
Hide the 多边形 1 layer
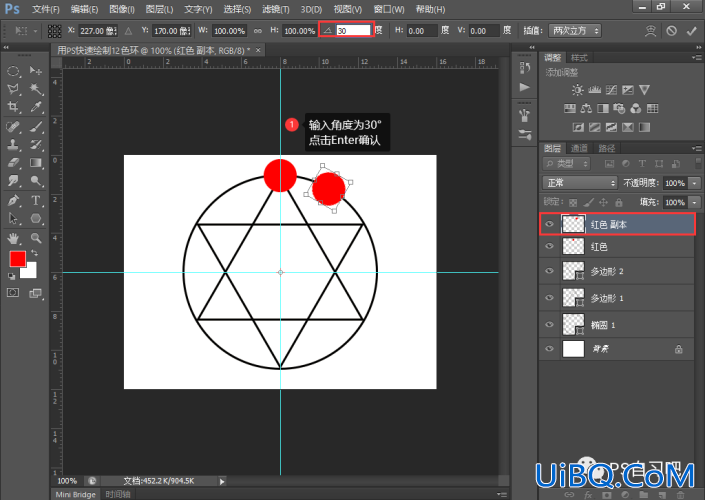coord(549,298)
